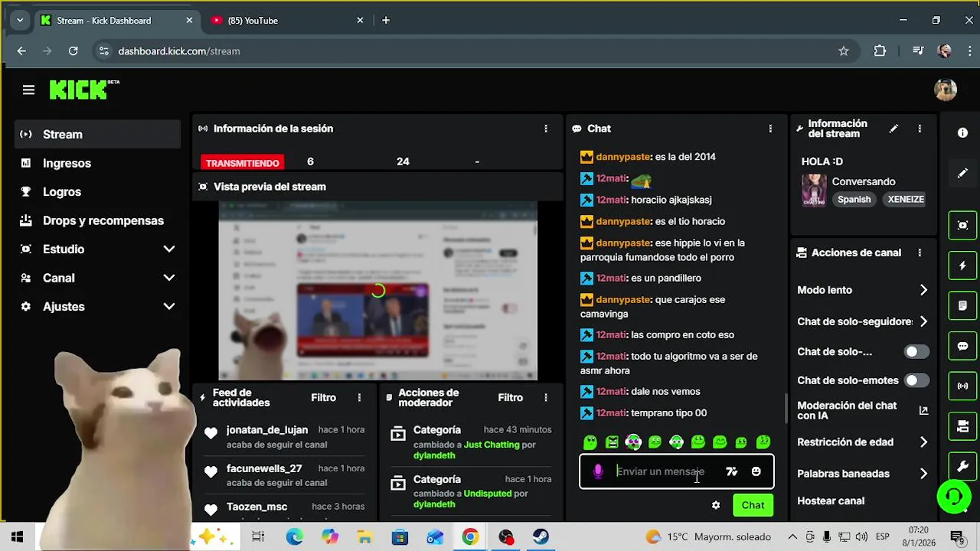The height and width of the screenshot is (551, 980).
Task: Click the 7TV icon in message box
Action: (x=731, y=471)
